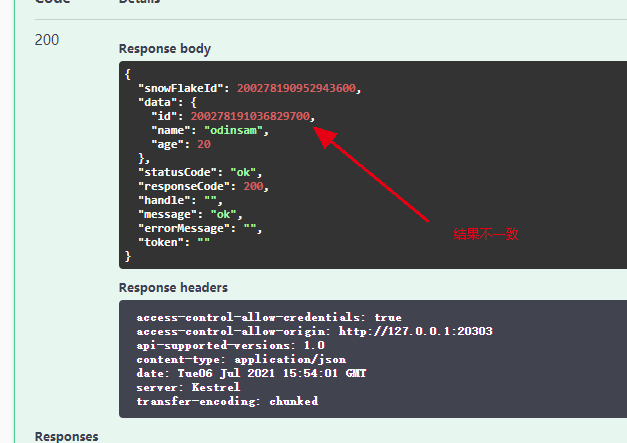This screenshot has height=443, width=627.
Task: Click the Response body heading
Action: tap(165, 49)
